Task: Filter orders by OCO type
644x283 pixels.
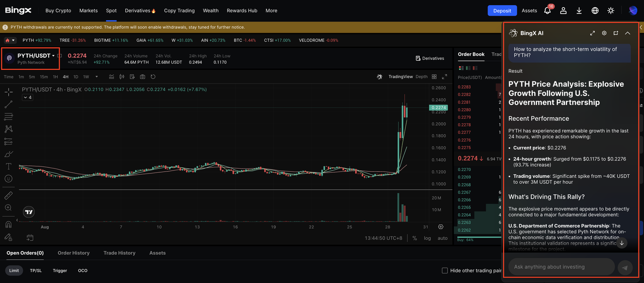Action: click(x=83, y=270)
